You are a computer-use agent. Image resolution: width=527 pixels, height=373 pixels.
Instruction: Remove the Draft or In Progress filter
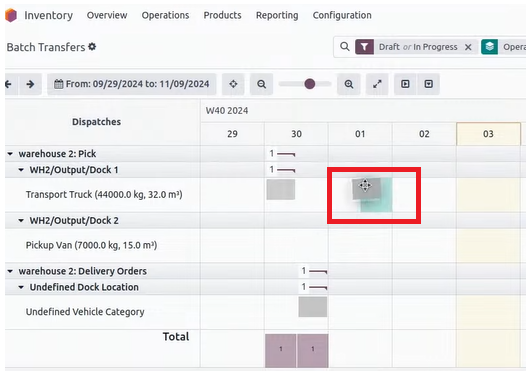[468, 47]
